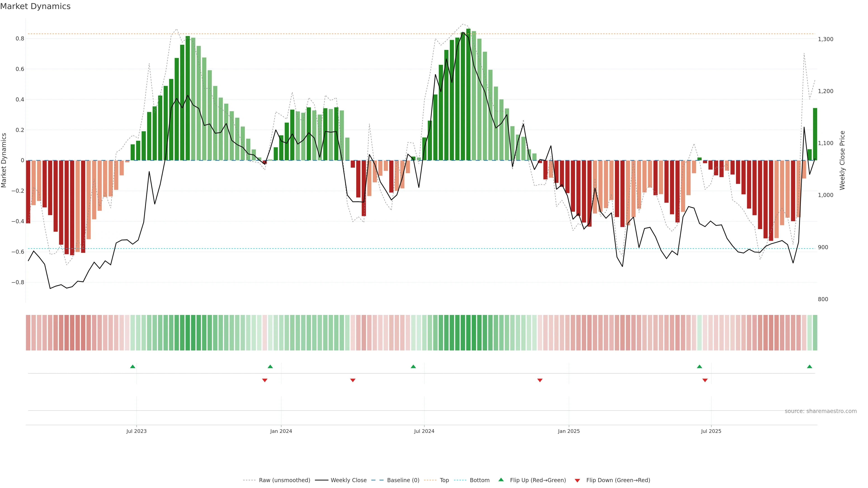Screen dimensions: 868x488
Task: Click the Flip Up marker near Jul 2023
Action: click(133, 366)
